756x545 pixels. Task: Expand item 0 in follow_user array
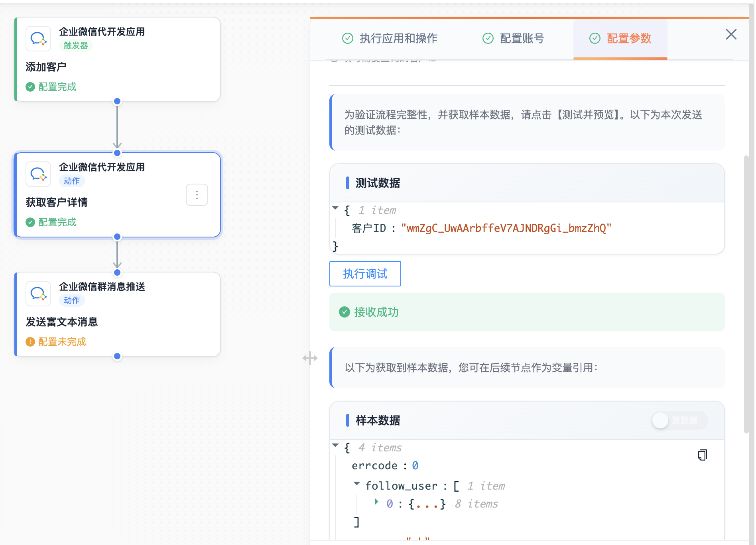pos(376,502)
